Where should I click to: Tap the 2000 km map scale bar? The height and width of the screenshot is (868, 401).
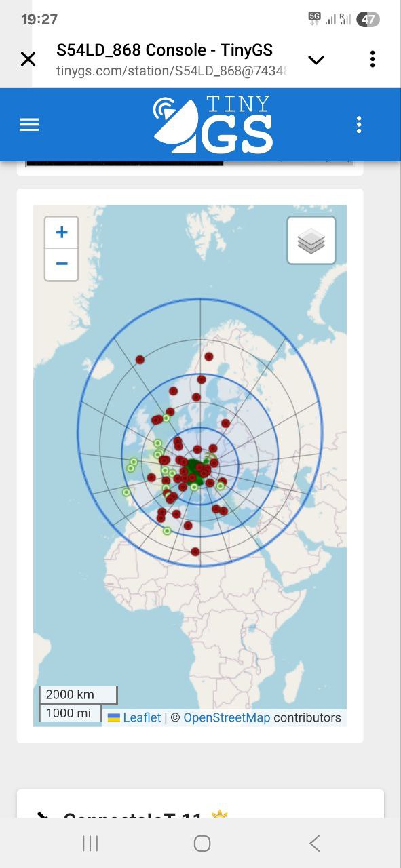[x=78, y=695]
